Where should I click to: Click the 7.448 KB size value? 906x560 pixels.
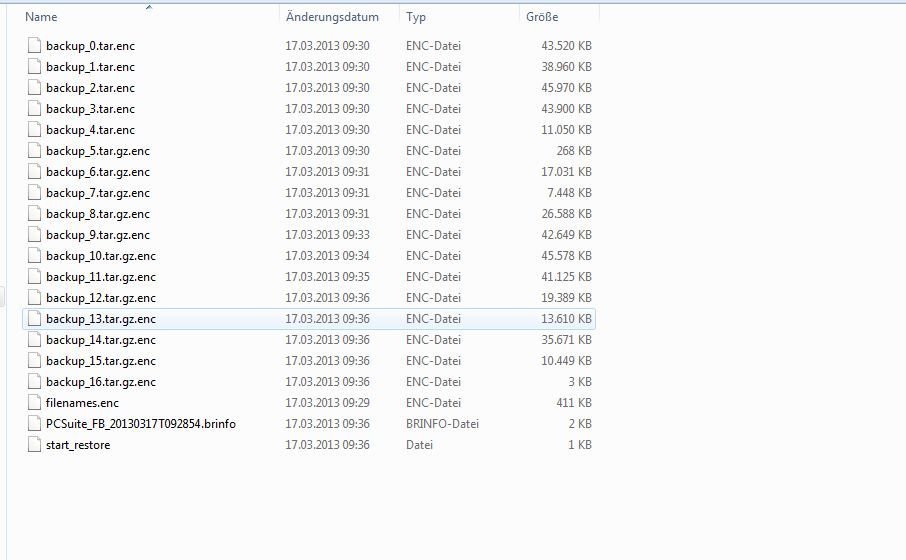[x=569, y=193]
